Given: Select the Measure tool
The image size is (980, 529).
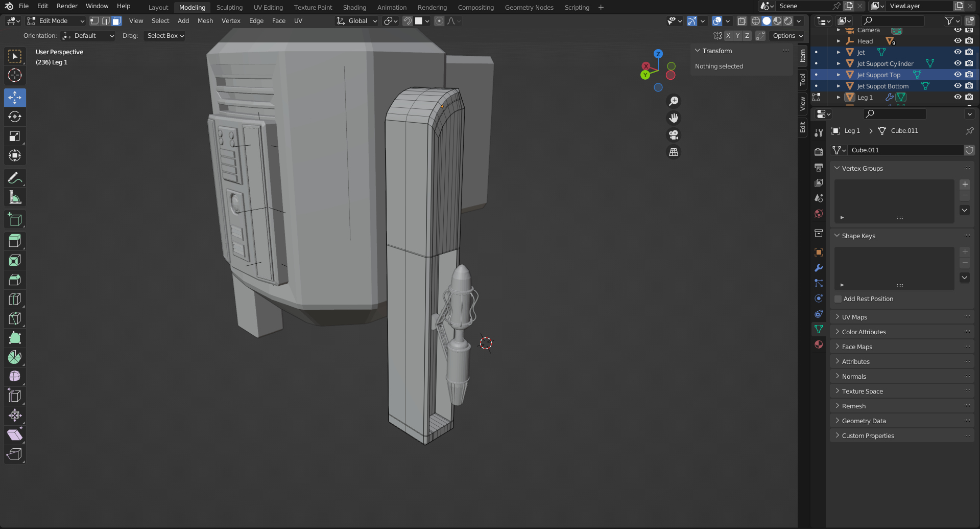Looking at the screenshot, I should (15, 198).
